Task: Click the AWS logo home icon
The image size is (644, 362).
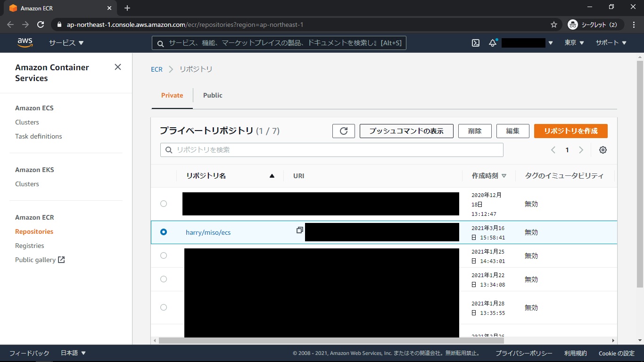Action: coord(25,43)
